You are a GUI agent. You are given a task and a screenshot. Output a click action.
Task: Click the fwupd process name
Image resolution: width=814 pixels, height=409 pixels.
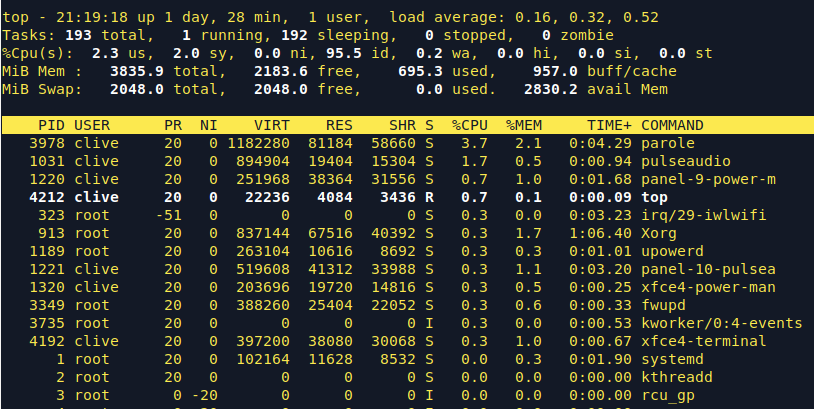(663, 306)
